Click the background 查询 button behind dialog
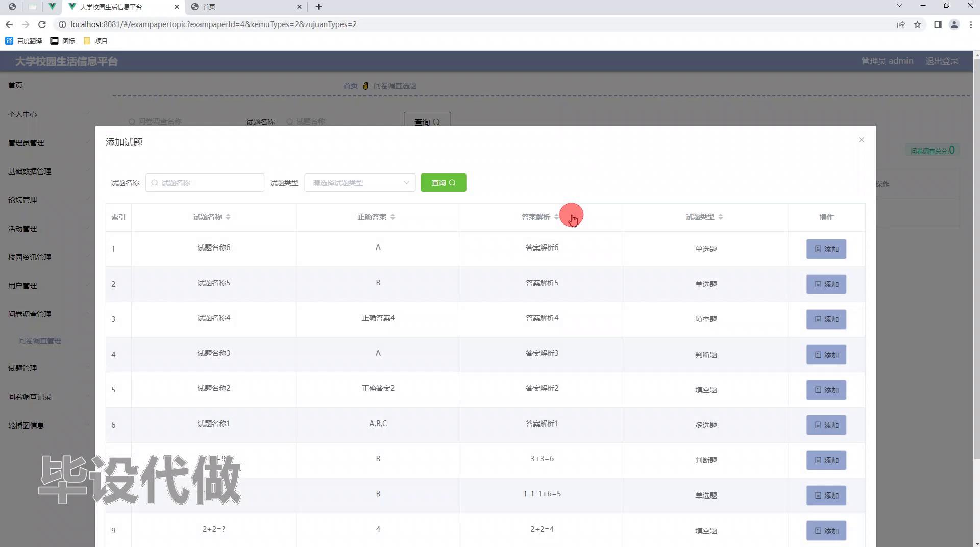980x547 pixels. coord(427,119)
